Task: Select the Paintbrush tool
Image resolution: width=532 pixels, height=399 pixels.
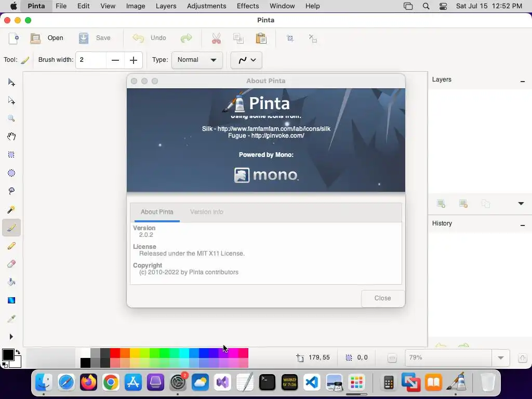Action: (x=11, y=228)
